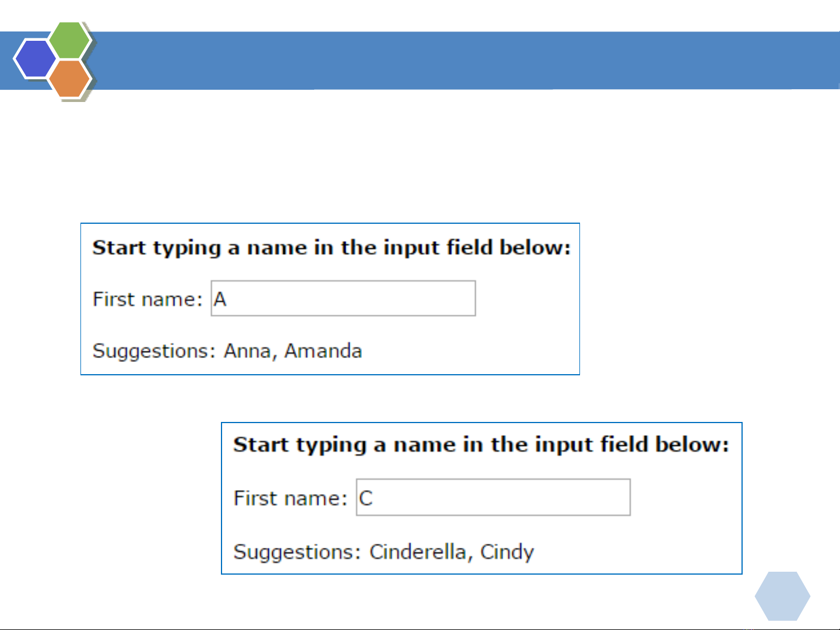
Task: Click the letter A in the input
Action: point(220,299)
